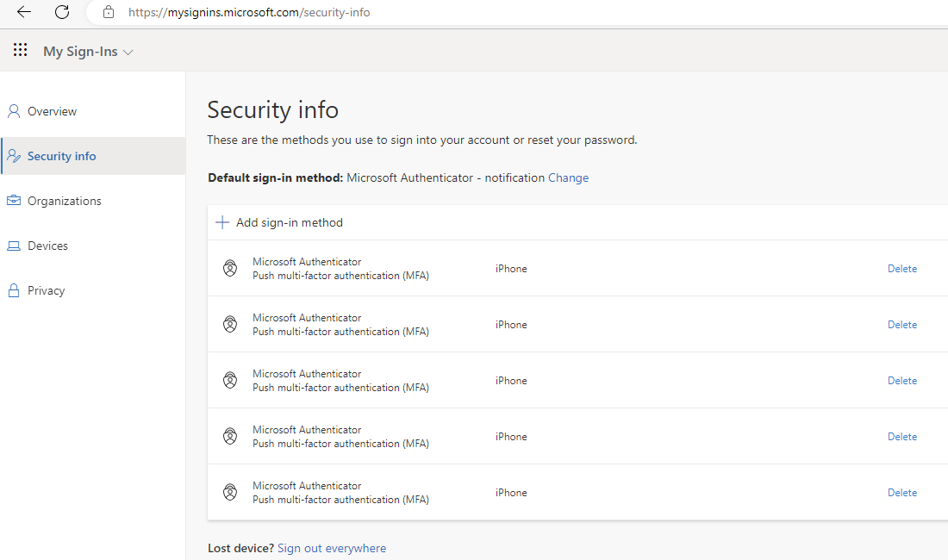Screen dimensions: 948x560
Task: Click Authenticator icon in fifth row
Action: (x=230, y=492)
